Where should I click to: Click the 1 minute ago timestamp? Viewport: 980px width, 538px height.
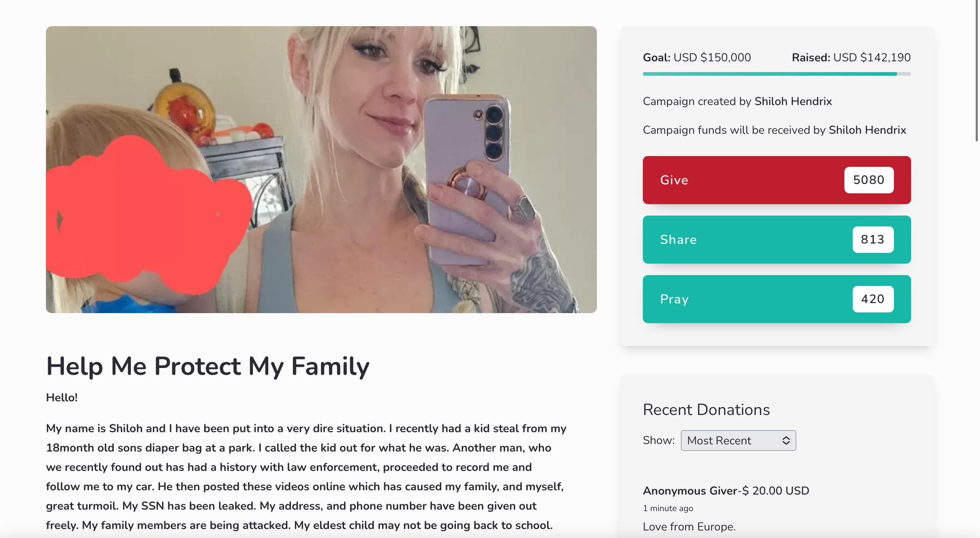pyautogui.click(x=668, y=508)
